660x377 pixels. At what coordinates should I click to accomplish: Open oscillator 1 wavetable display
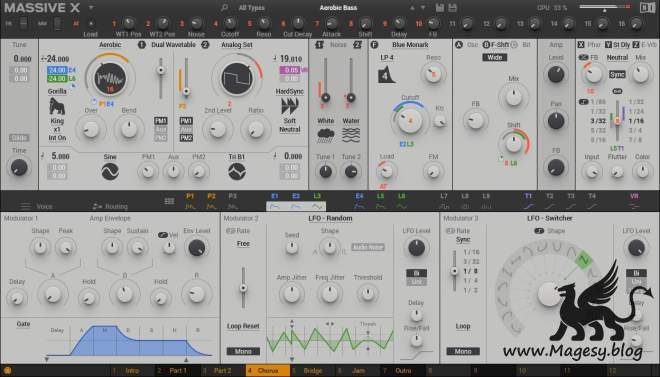click(x=110, y=78)
